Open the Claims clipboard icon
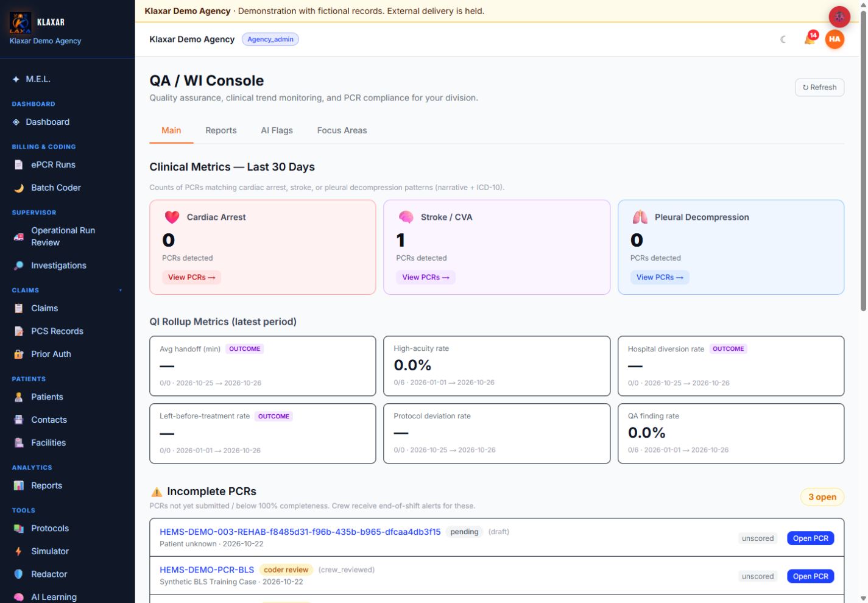 pyautogui.click(x=19, y=308)
